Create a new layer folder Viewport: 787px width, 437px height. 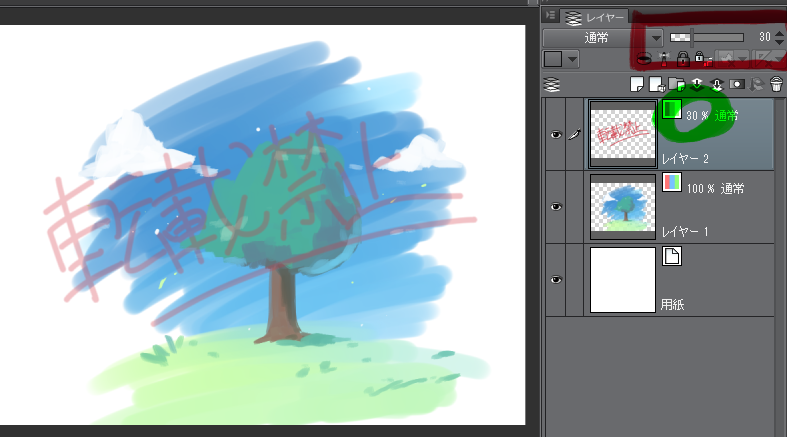677,85
